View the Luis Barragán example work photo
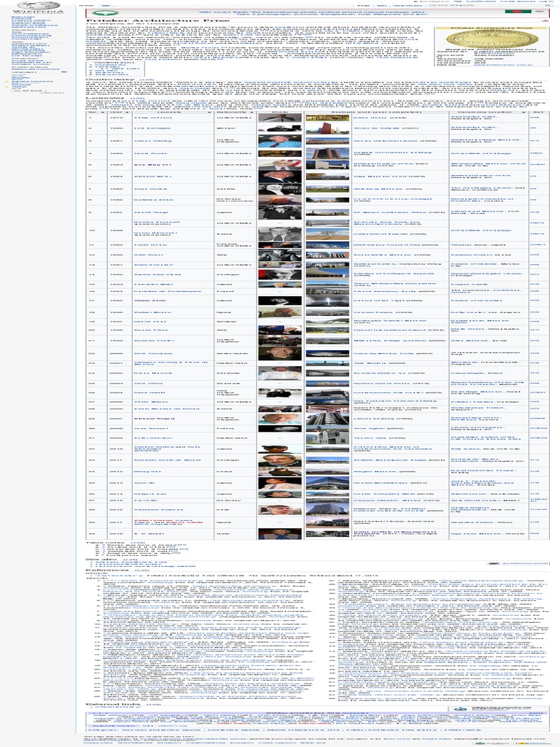 click(x=327, y=128)
